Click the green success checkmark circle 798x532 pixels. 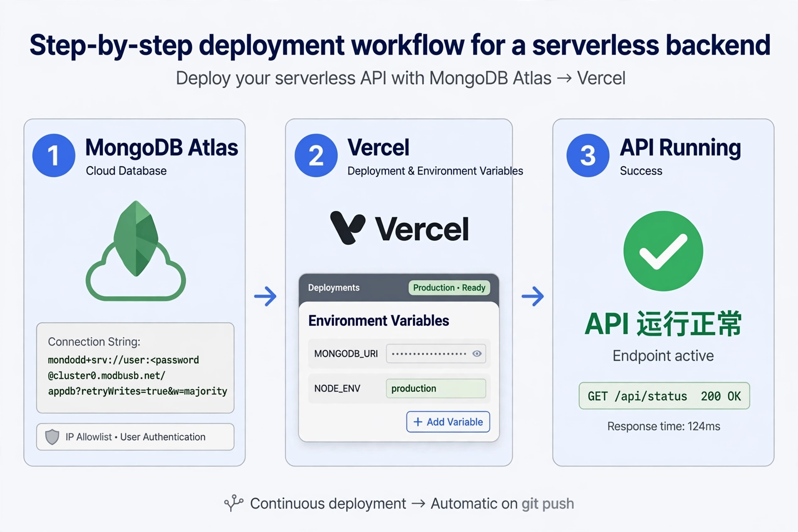coord(663,251)
